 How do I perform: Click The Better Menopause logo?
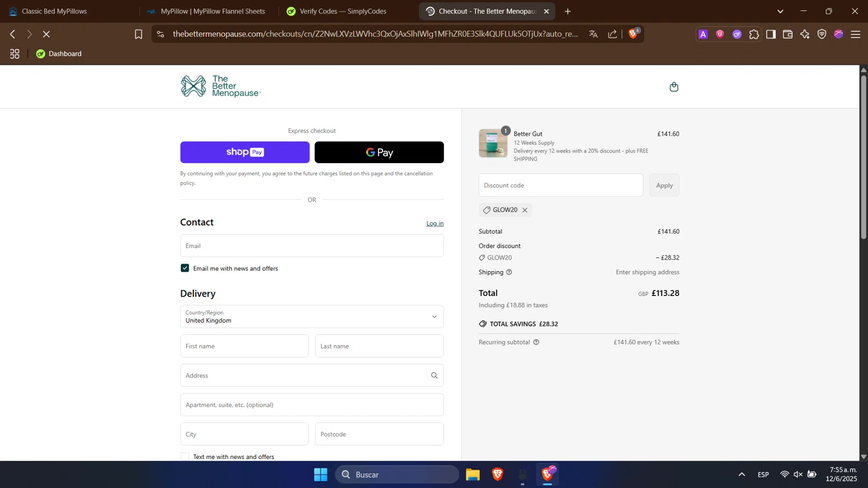tap(220, 86)
